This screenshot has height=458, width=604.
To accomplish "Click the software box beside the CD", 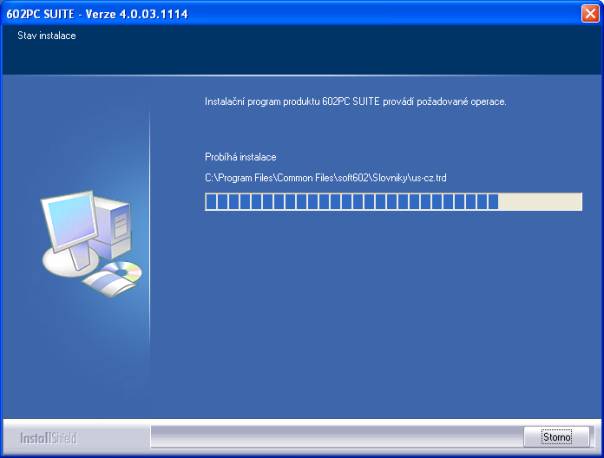I will tap(100, 283).
